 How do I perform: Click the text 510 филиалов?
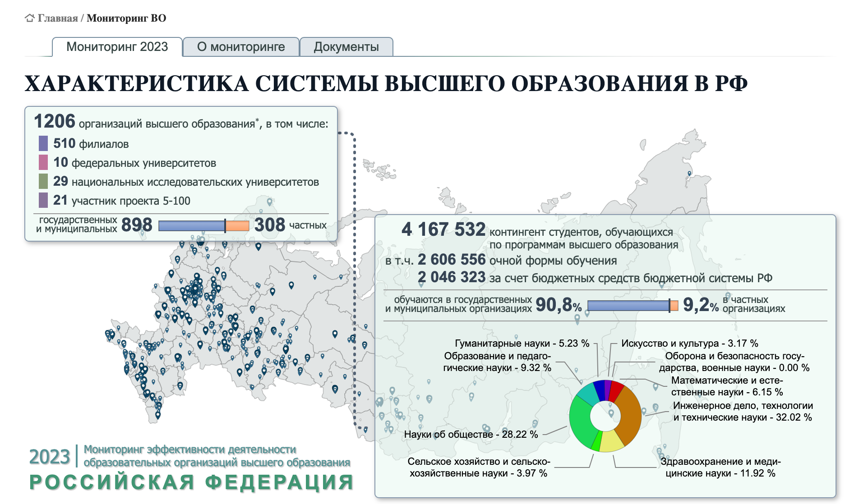point(91,144)
